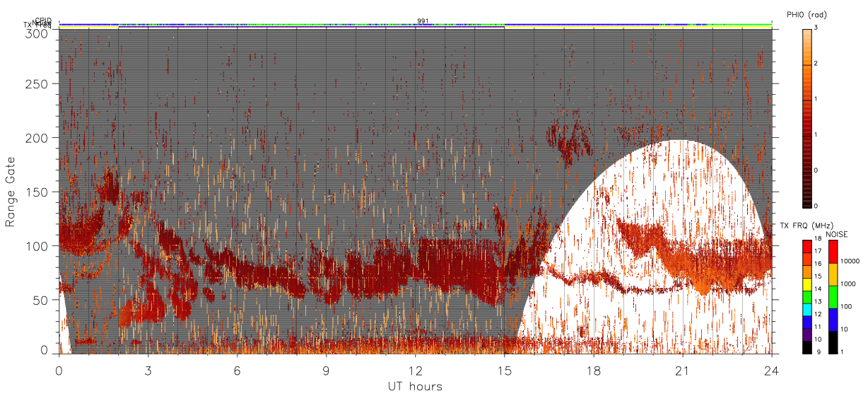The height and width of the screenshot is (401, 868).
Task: Click the 200 tick on the Range Gate axis
Action: click(x=37, y=138)
